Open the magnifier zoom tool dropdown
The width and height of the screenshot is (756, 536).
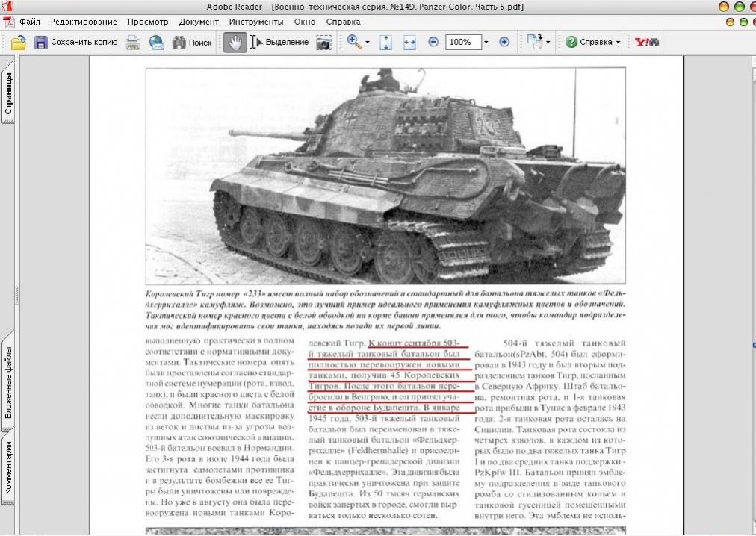click(x=368, y=43)
